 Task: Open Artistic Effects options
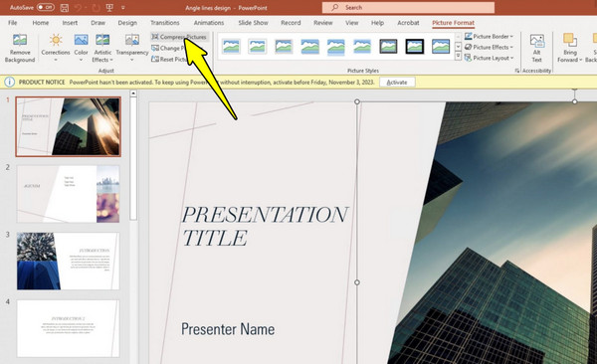102,48
